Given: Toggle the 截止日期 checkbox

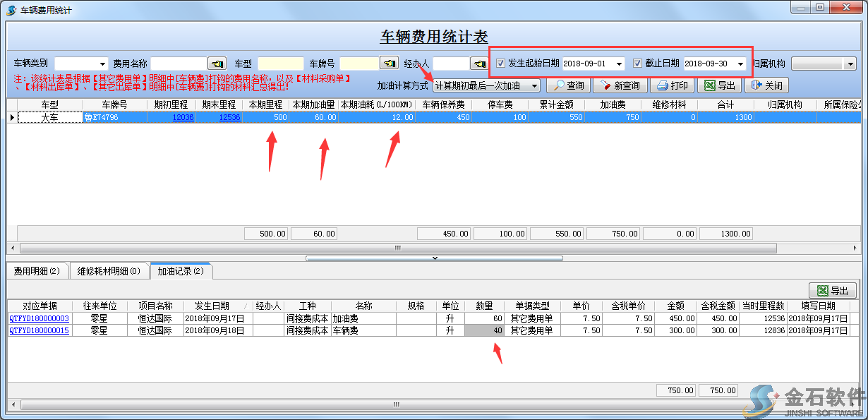Looking at the screenshot, I should click(x=638, y=64).
